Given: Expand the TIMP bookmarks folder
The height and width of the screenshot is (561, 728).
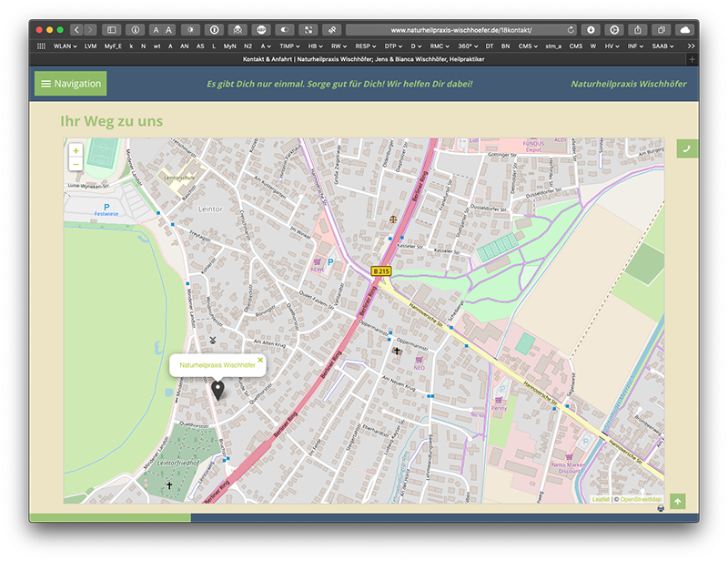Looking at the screenshot, I should click(288, 46).
